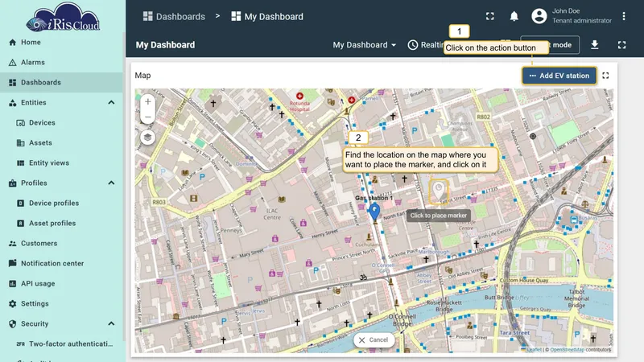Open the map layers control

click(148, 138)
